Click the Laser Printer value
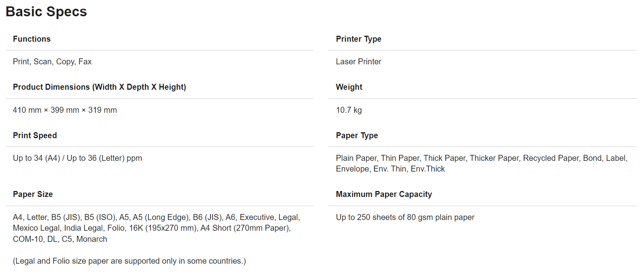644x272 pixels. [x=359, y=62]
